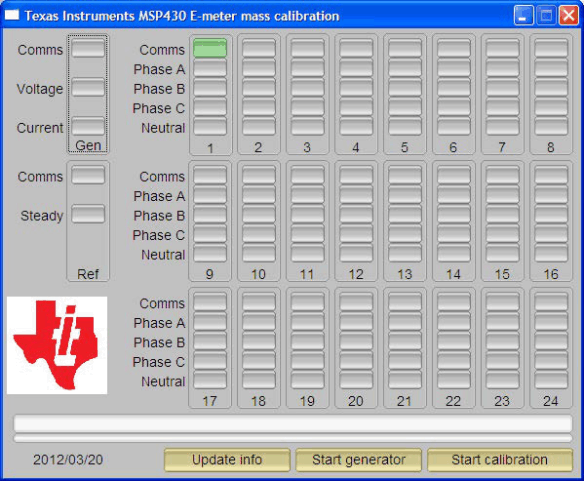Click the Phase C indicator of meter 19
Image resolution: width=584 pixels, height=481 pixels.
(308, 361)
